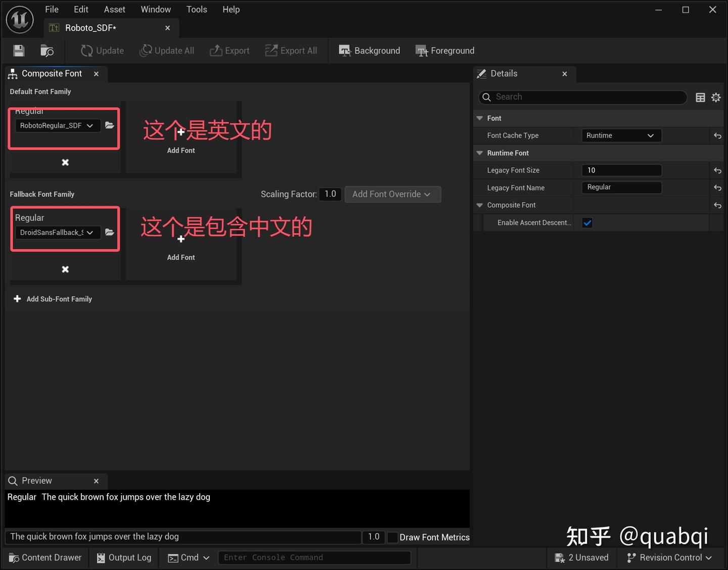Uncheck Enable Ascent Descent checkbox
Viewport: 728px width, 570px height.
pyautogui.click(x=587, y=222)
